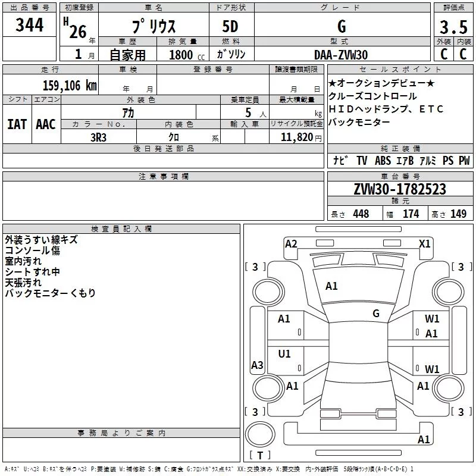The width and height of the screenshot is (476, 476).
Task: Click height value 149
Action: coord(458,214)
